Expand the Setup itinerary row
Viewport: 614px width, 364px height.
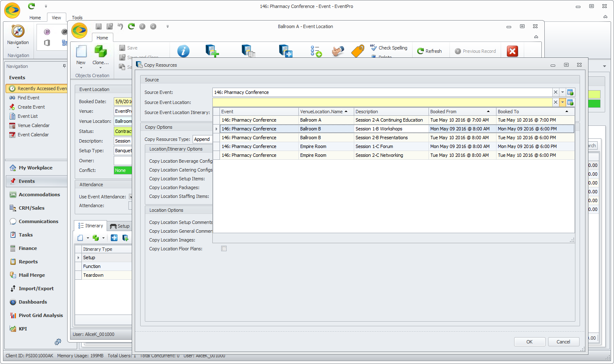click(x=78, y=257)
